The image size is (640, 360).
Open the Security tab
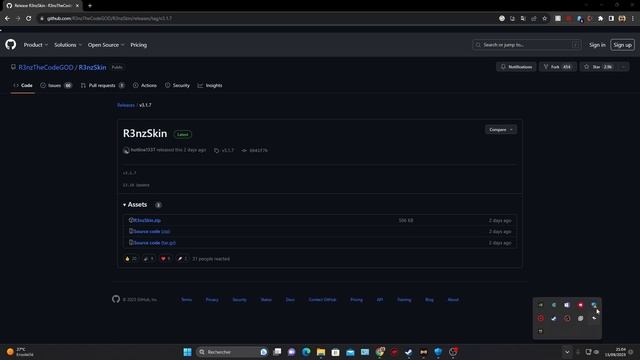click(x=178, y=85)
